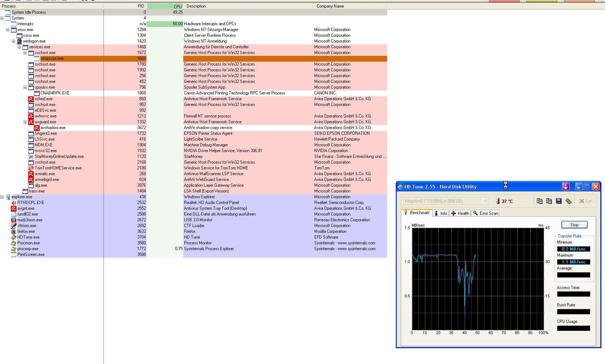Click the HD Tune title bar application icon
This screenshot has width=605, height=364.
[400, 187]
